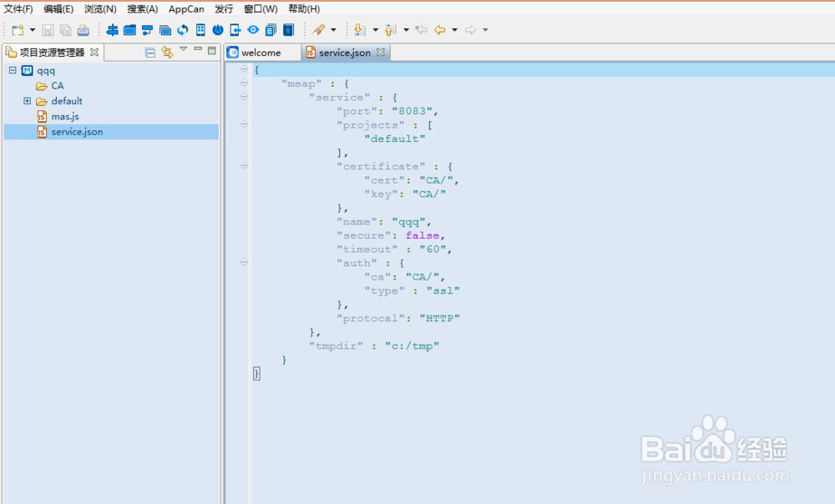
Task: Expand the default folder in the project tree
Action: [x=26, y=101]
